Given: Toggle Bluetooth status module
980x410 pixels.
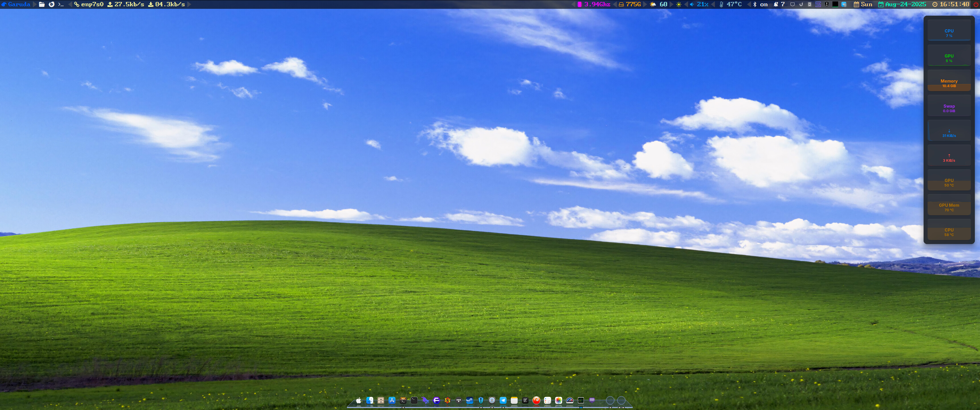Looking at the screenshot, I should point(759,4).
